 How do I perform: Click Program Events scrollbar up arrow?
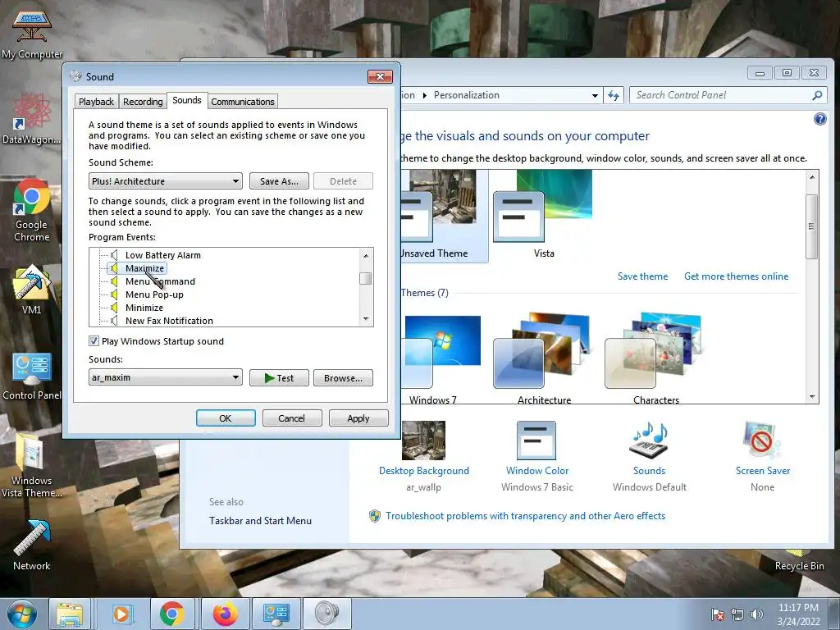366,255
